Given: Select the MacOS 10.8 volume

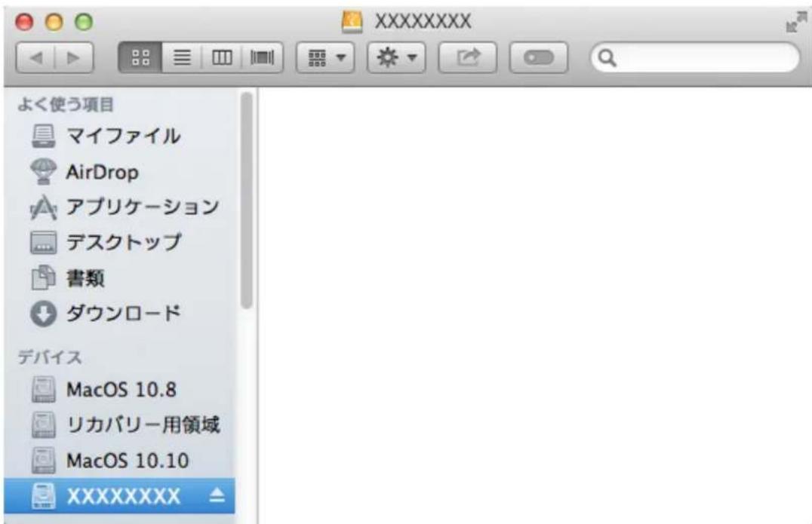Looking at the screenshot, I should pos(119,390).
